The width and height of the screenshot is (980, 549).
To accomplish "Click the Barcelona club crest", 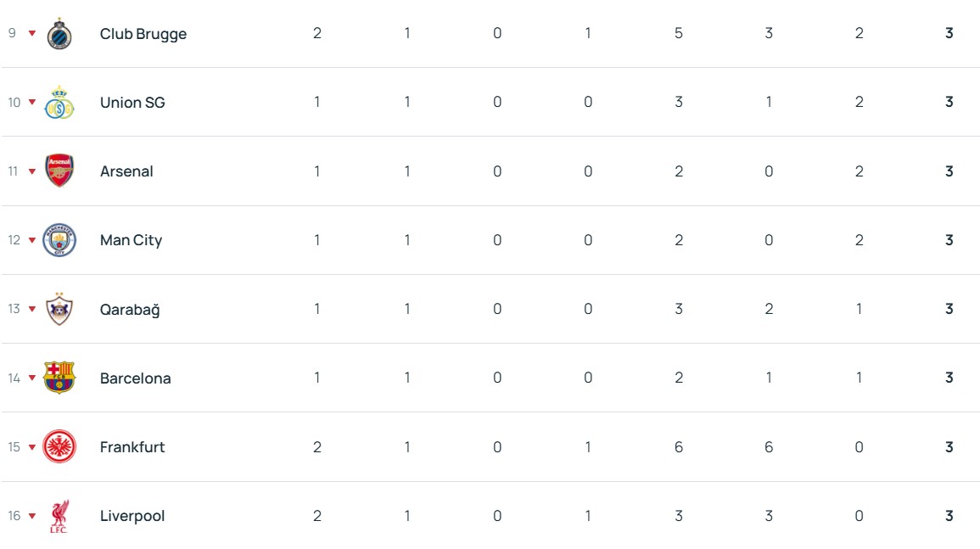I will (x=59, y=378).
